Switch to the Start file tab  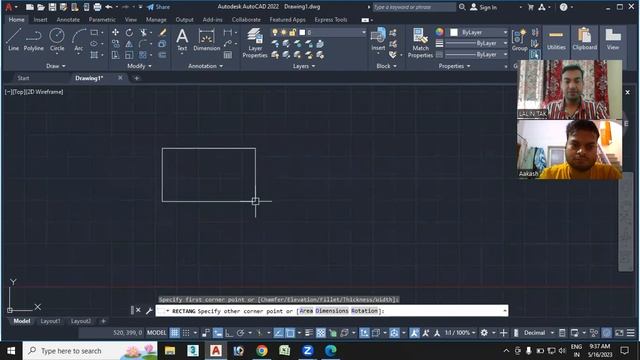pos(23,78)
